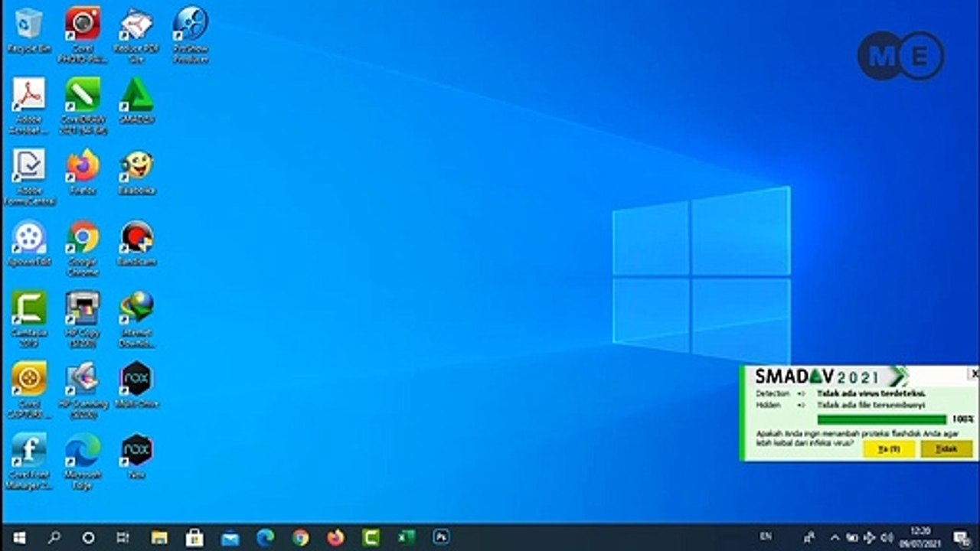Open Firefox from the taskbar
The height and width of the screenshot is (551, 980).
[335, 537]
